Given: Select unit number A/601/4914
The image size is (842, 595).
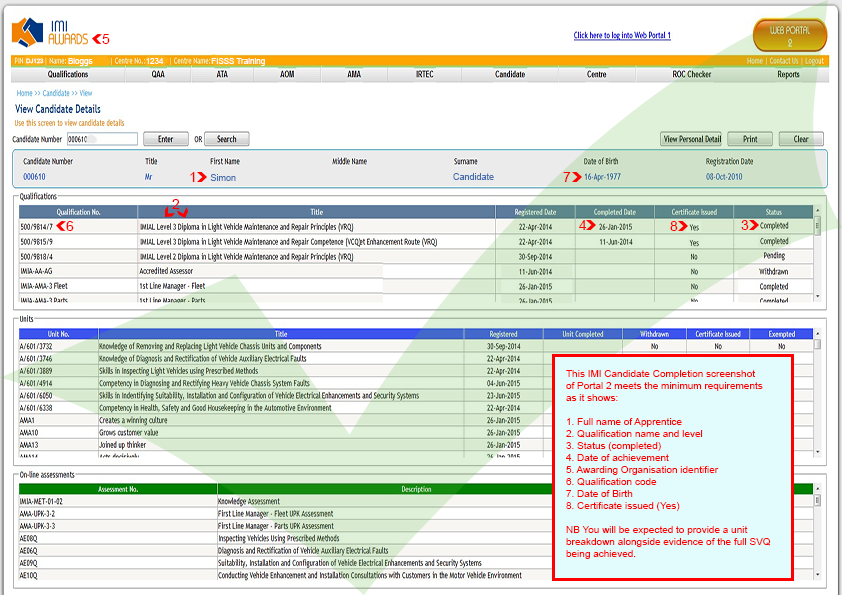Looking at the screenshot, I should (36, 383).
